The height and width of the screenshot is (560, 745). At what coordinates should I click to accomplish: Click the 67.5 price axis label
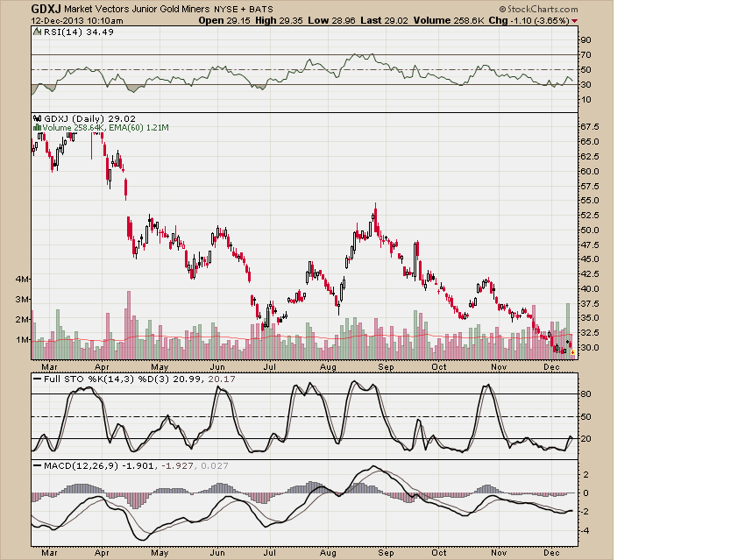coord(590,127)
